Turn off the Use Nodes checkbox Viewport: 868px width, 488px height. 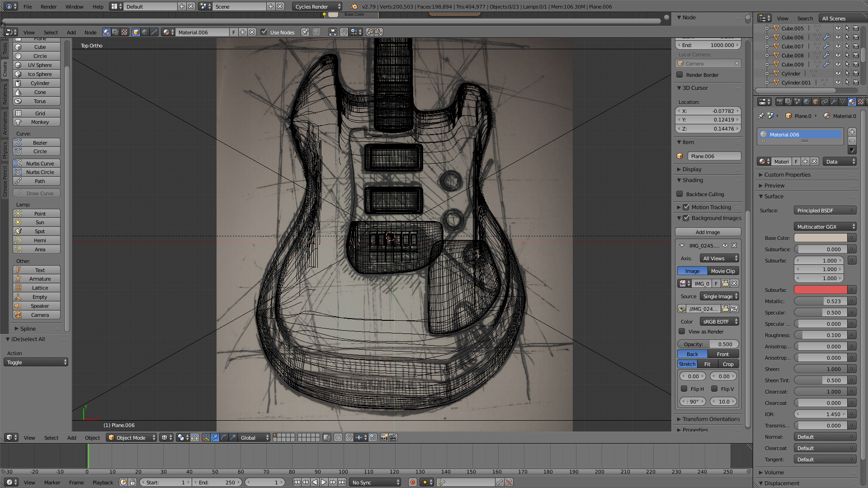click(264, 32)
